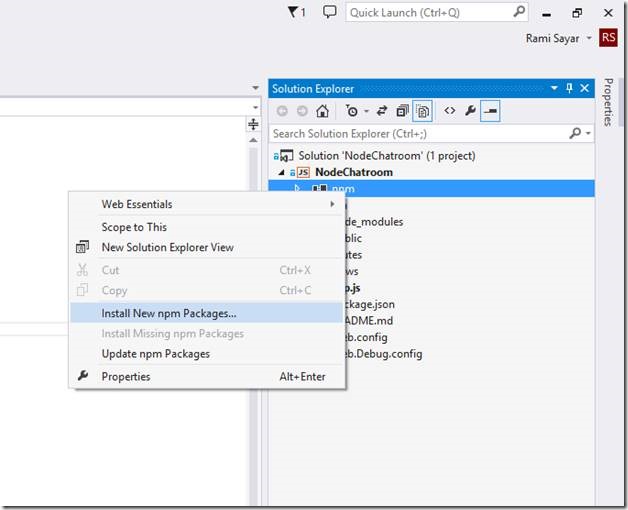
Task: Click the Cut menu entry
Action: pos(207,270)
